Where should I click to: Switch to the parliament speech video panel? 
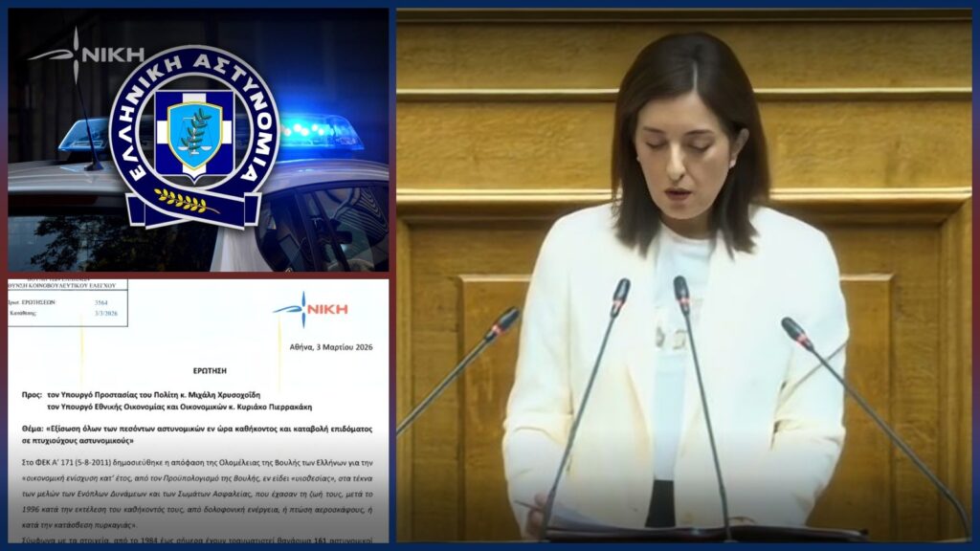coord(684,277)
